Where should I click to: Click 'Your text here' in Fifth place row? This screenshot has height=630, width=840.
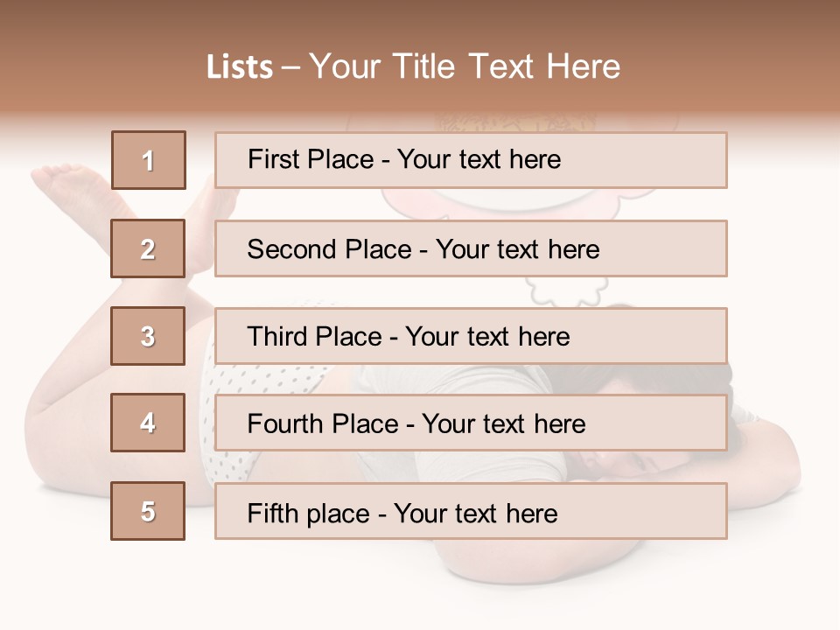click(476, 514)
